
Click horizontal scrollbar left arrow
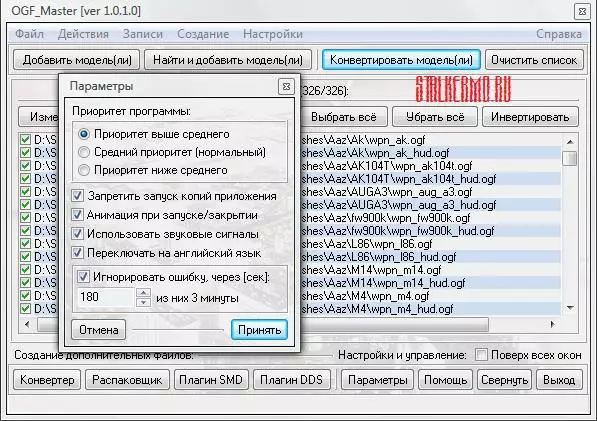pyautogui.click(x=27, y=324)
